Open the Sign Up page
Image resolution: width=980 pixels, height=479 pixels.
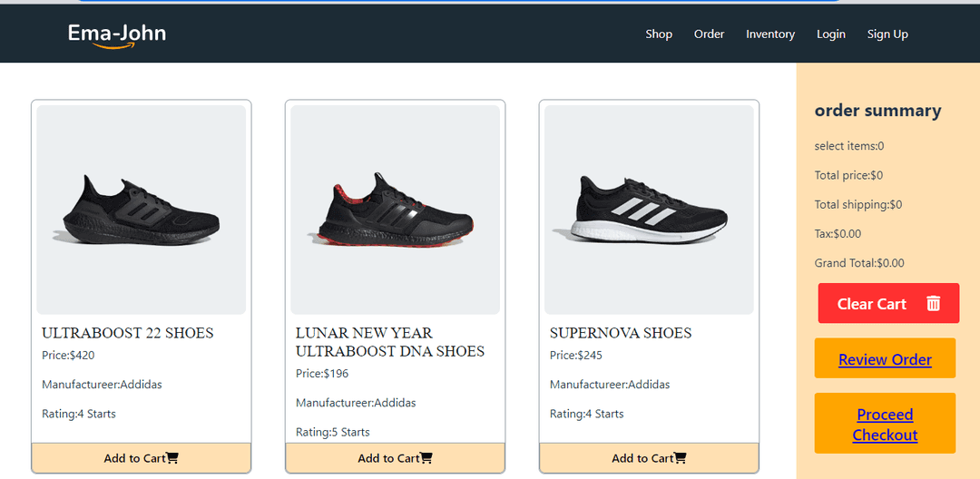887,34
